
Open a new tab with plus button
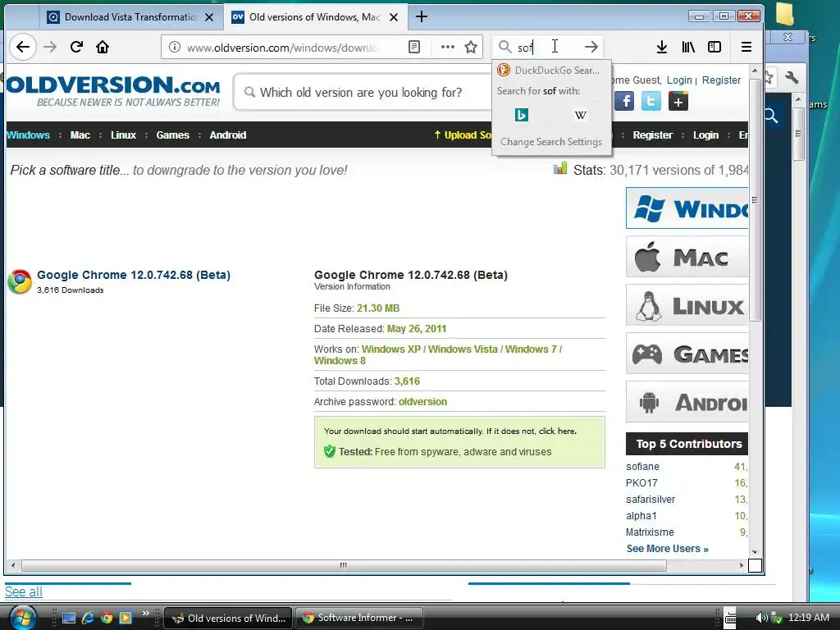point(422,16)
